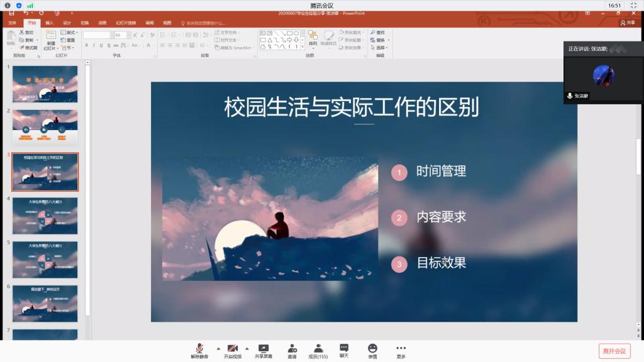Switch to the 幻灯片放映 ribbon tab
Viewport: 644px width, 362px height.
point(126,23)
